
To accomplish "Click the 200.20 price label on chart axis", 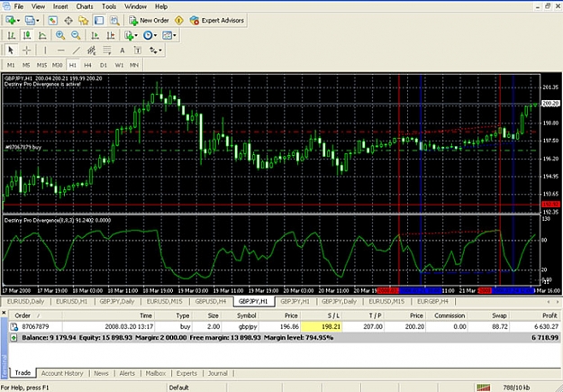I will pyautogui.click(x=550, y=104).
